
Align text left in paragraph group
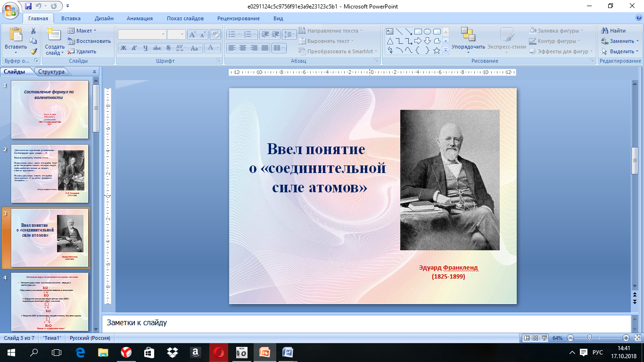click(x=231, y=48)
